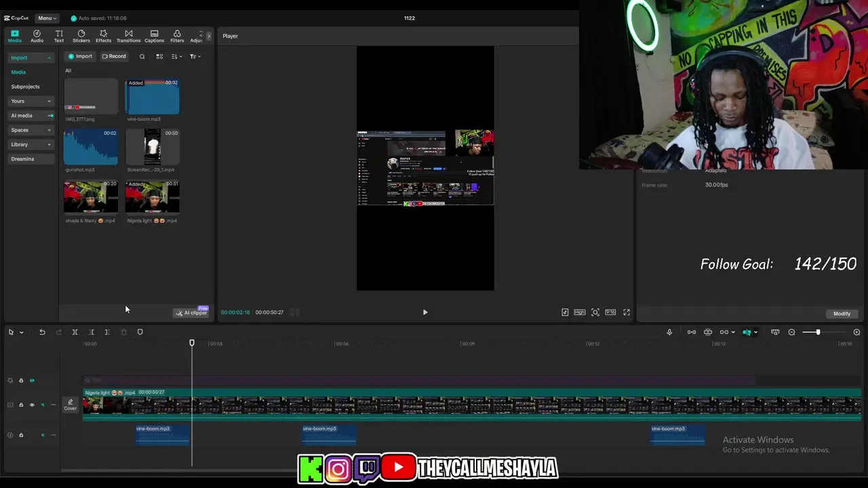Click the player focus zoom icon
The height and width of the screenshot is (488, 868).
click(x=595, y=312)
